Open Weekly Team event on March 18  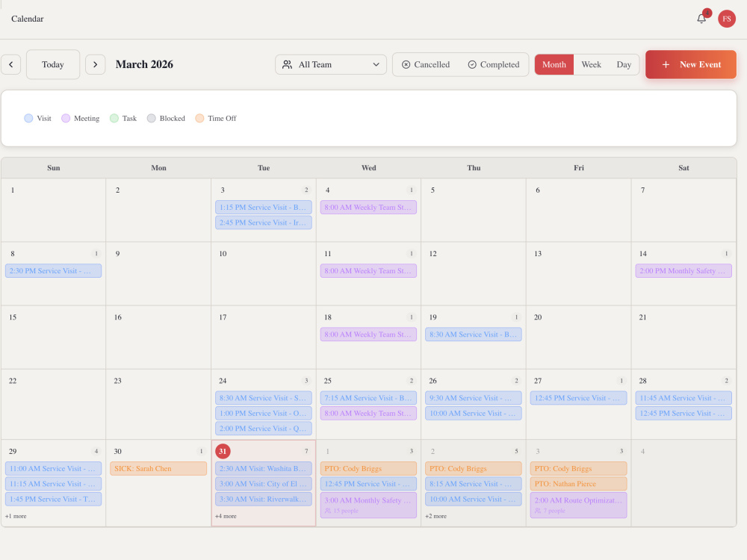368,335
